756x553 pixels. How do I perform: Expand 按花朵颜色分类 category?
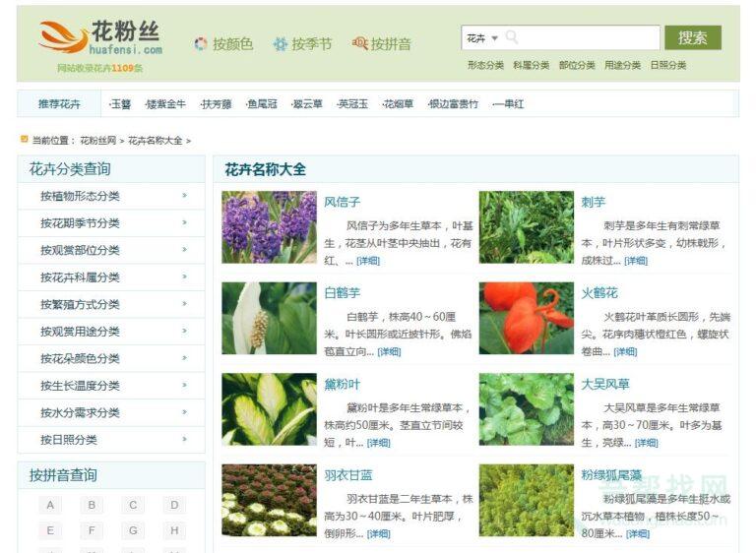[x=110, y=358]
